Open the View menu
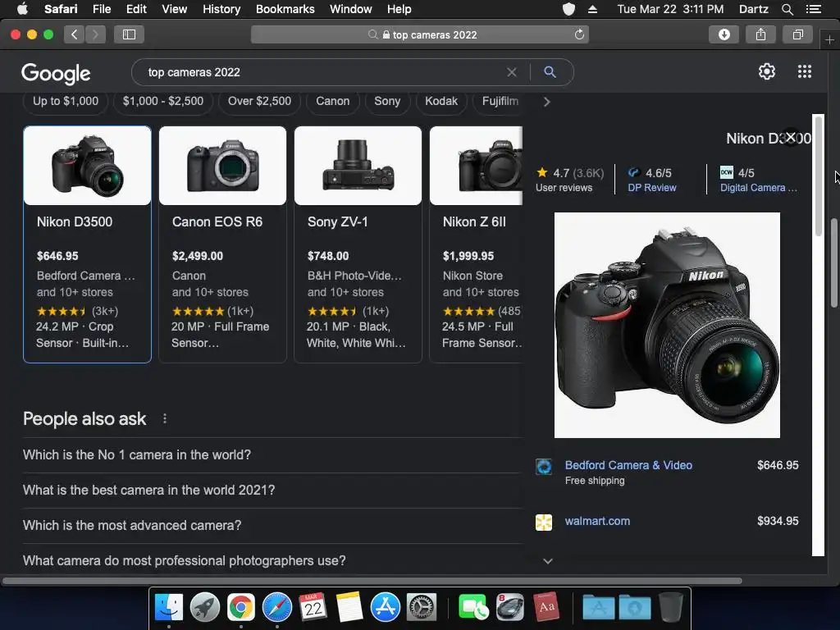The width and height of the screenshot is (840, 630). coord(174,9)
